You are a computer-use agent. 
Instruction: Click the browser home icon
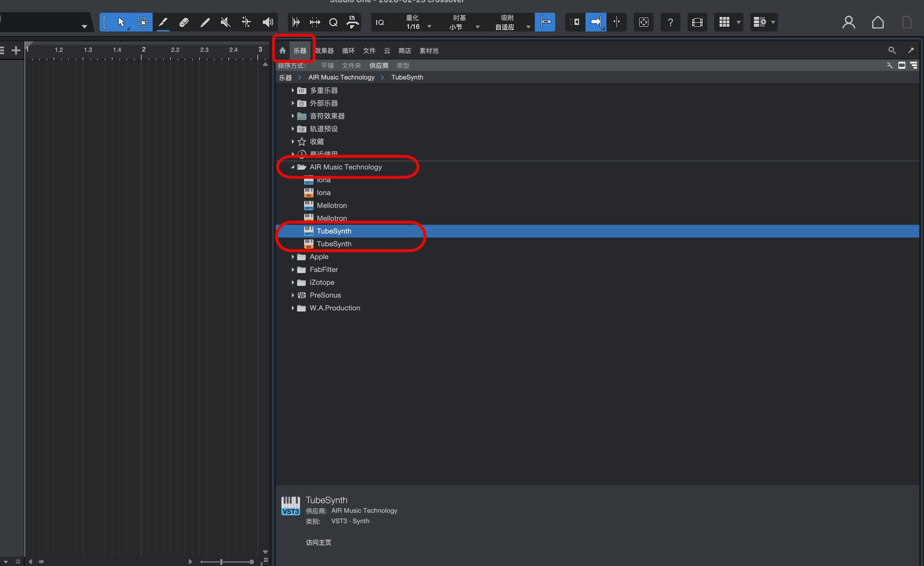282,50
